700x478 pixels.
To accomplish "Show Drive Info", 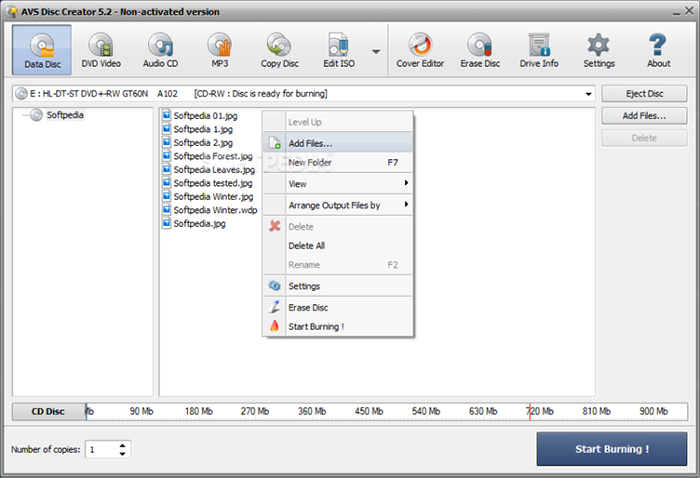I will click(539, 50).
